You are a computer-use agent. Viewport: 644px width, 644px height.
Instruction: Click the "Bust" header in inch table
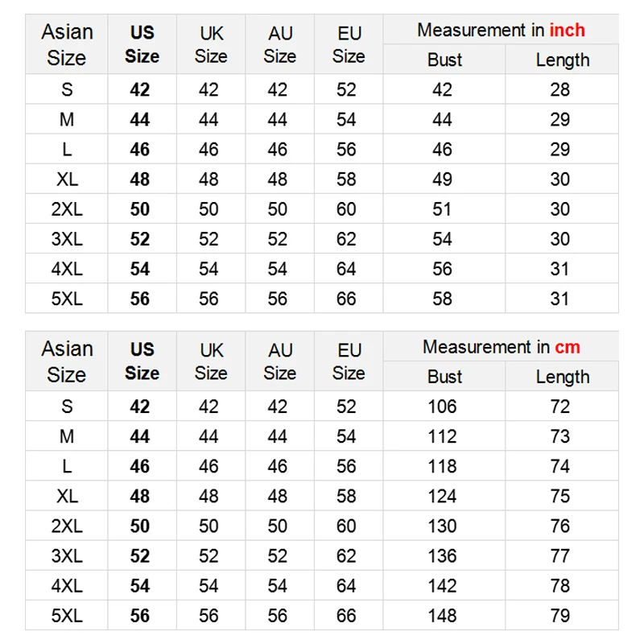click(x=444, y=60)
